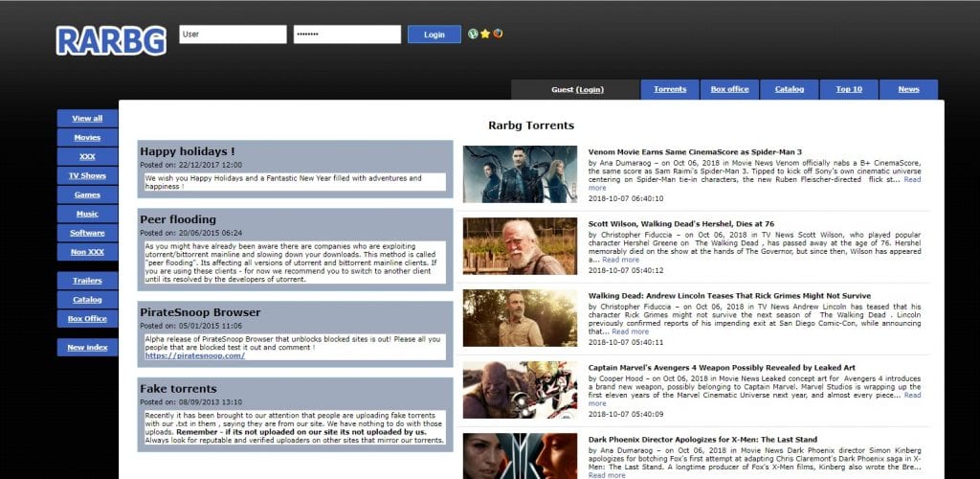This screenshot has height=479, width=980.
Task: Switch to the Box office tab
Action: tap(729, 89)
